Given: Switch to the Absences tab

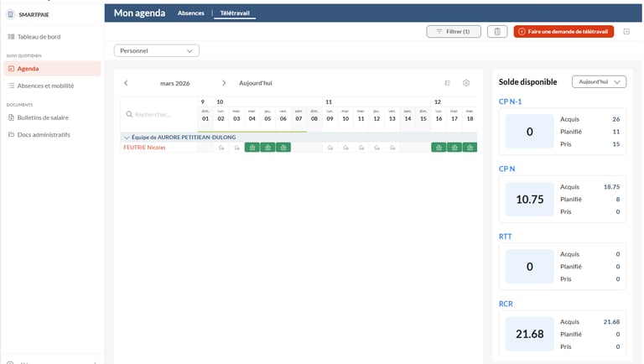Looking at the screenshot, I should 191,13.
